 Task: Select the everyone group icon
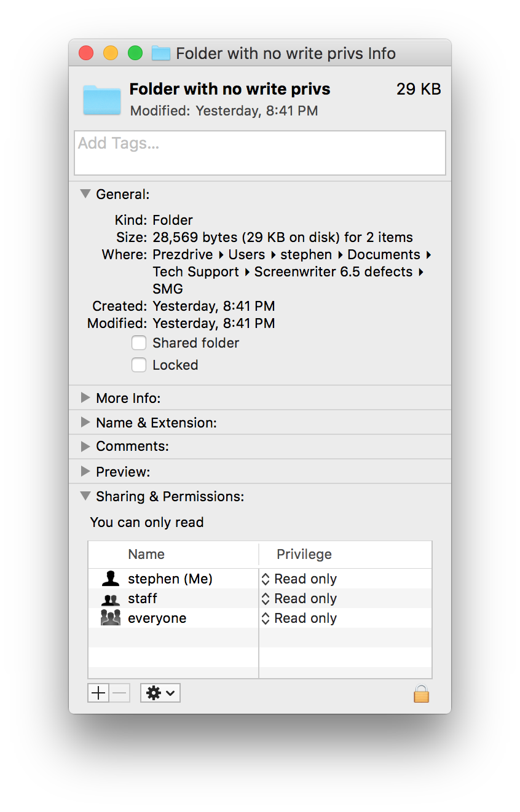[111, 618]
